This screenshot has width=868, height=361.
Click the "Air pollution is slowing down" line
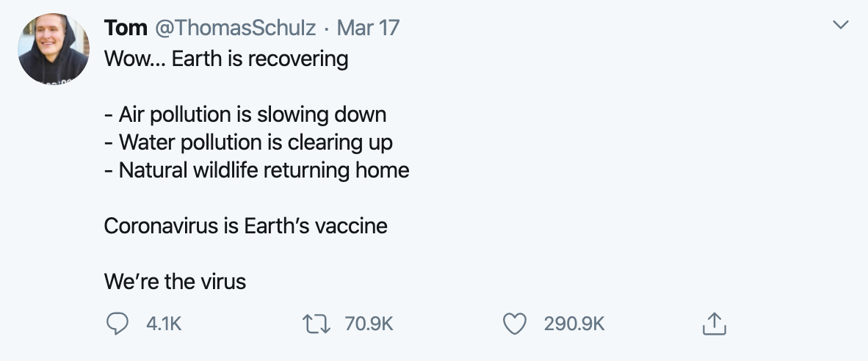pyautogui.click(x=245, y=114)
